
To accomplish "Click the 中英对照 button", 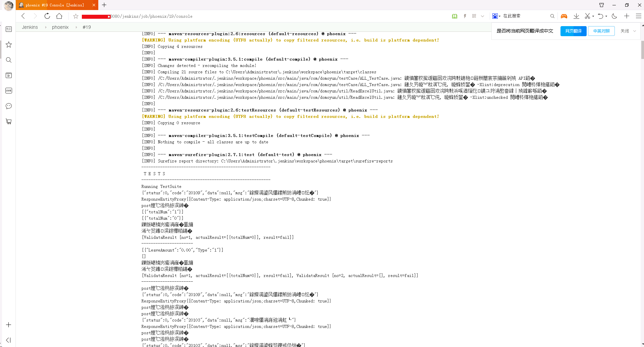I will [601, 31].
